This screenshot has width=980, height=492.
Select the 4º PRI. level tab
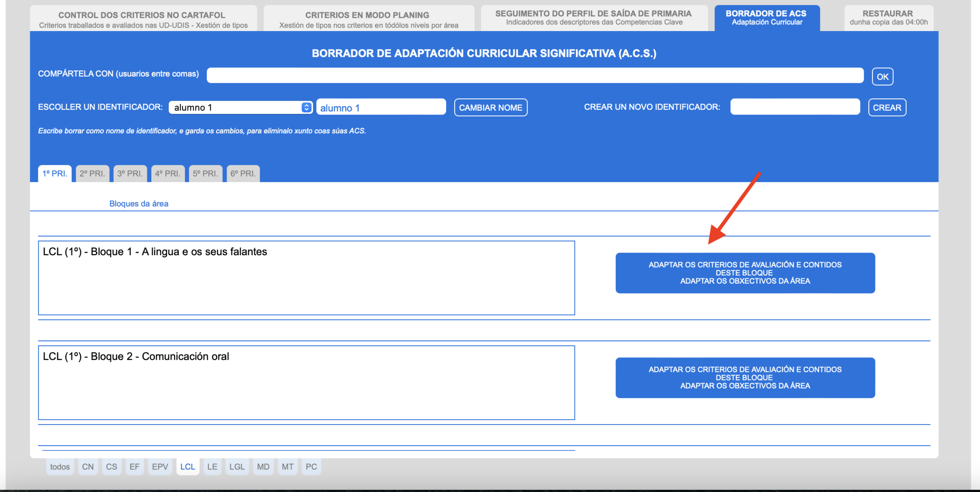coord(167,174)
